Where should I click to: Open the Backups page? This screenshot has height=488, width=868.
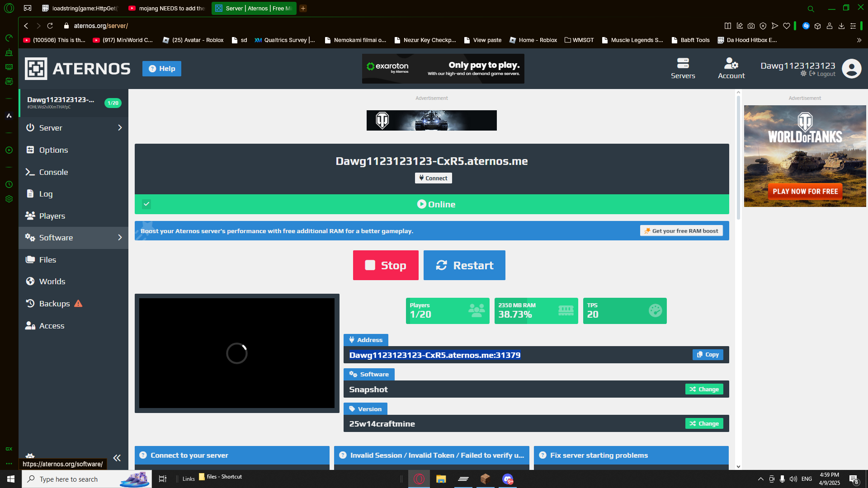click(x=73, y=304)
